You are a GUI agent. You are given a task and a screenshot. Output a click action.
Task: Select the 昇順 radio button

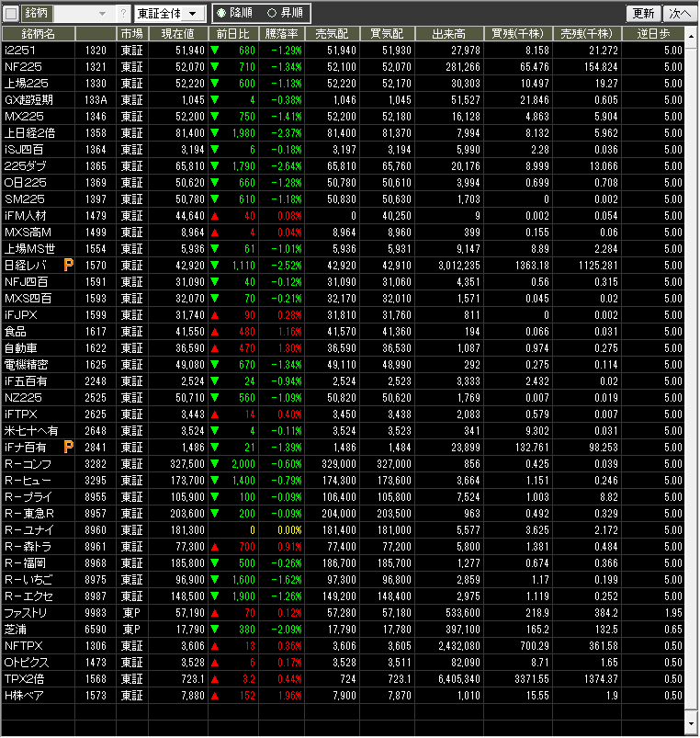click(271, 14)
